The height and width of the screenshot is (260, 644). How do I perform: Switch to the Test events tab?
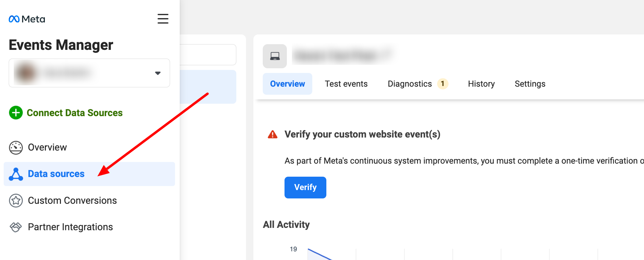(x=346, y=84)
